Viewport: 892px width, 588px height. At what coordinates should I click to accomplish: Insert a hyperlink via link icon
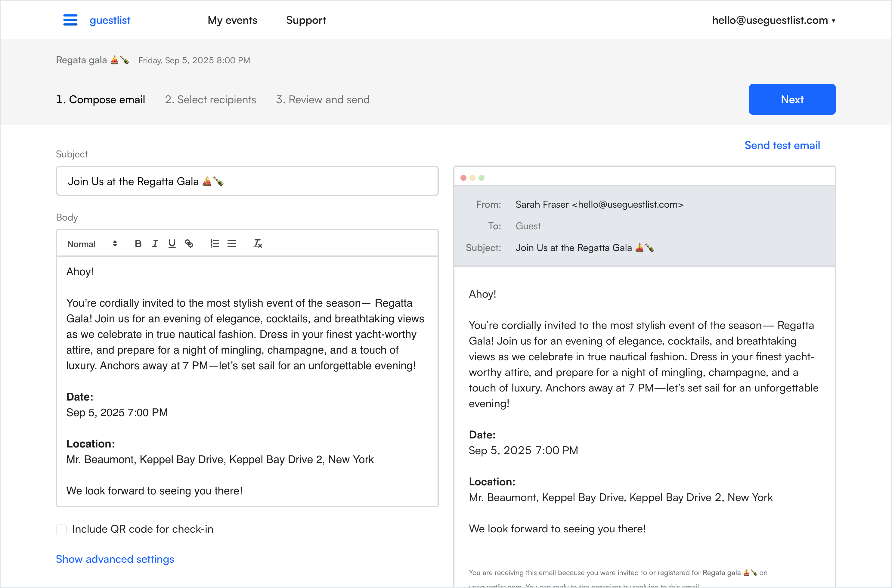point(189,244)
